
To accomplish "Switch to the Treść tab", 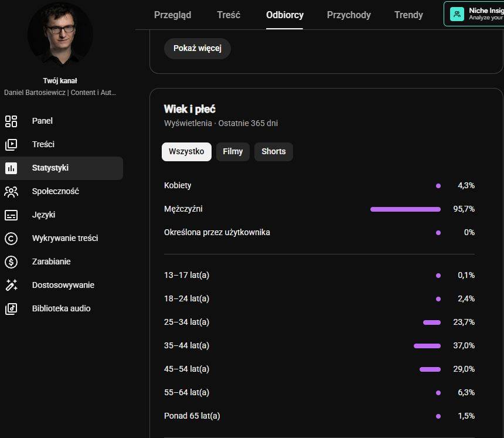I will 229,15.
